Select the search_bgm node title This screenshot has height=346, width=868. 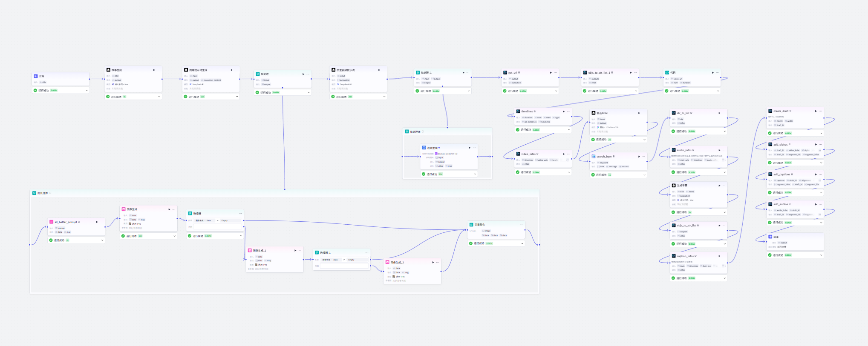(x=604, y=157)
